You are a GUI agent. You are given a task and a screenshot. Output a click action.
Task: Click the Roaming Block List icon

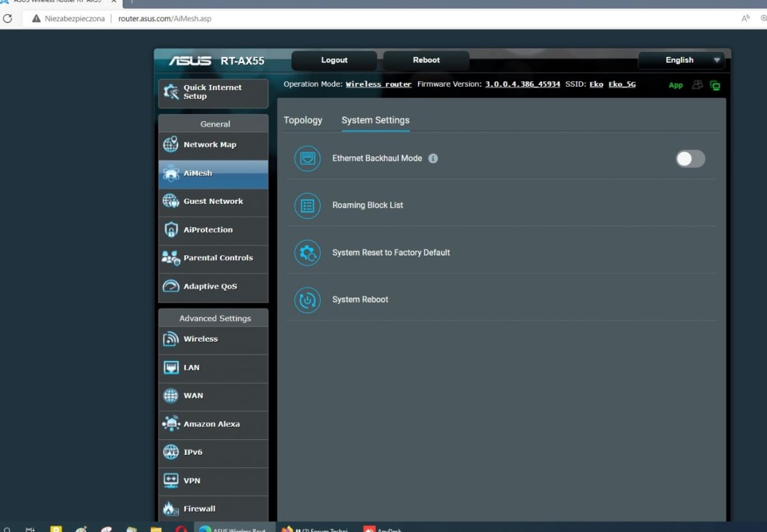coord(307,206)
